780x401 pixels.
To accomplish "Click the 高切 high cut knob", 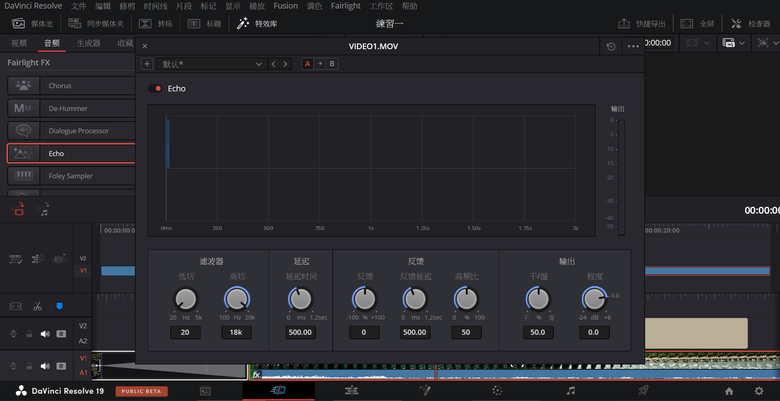I will click(x=236, y=300).
